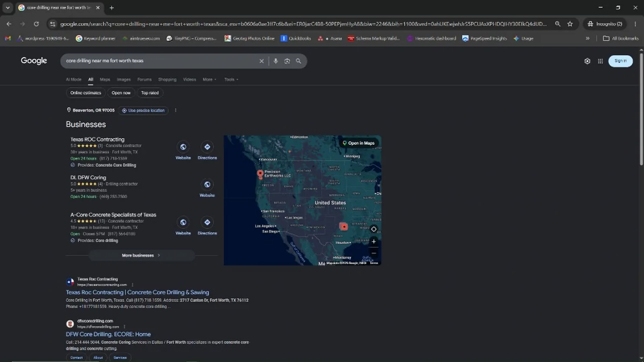This screenshot has height=362, width=644.
Task: Expand the More search categories dropdown
Action: pyautogui.click(x=209, y=79)
